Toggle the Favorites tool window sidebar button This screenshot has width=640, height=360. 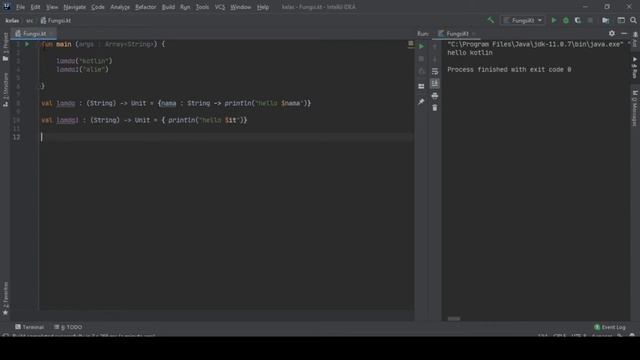5,298
